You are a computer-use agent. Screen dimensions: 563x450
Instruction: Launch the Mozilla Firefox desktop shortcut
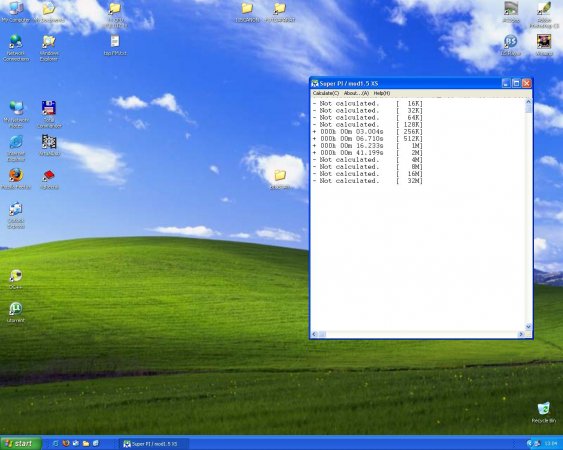point(16,179)
